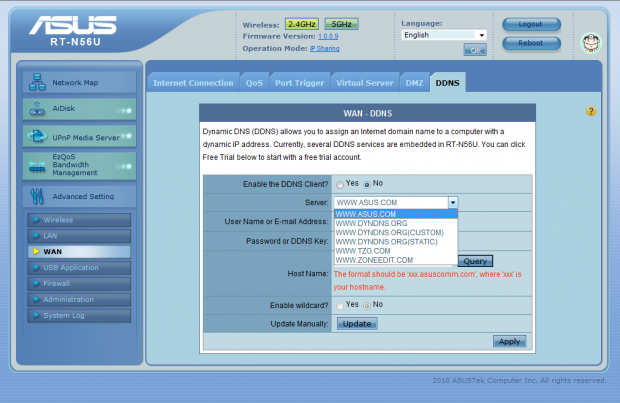Choose WWW.DYNDNS.ORG(CUSTOM) option

pyautogui.click(x=396, y=233)
